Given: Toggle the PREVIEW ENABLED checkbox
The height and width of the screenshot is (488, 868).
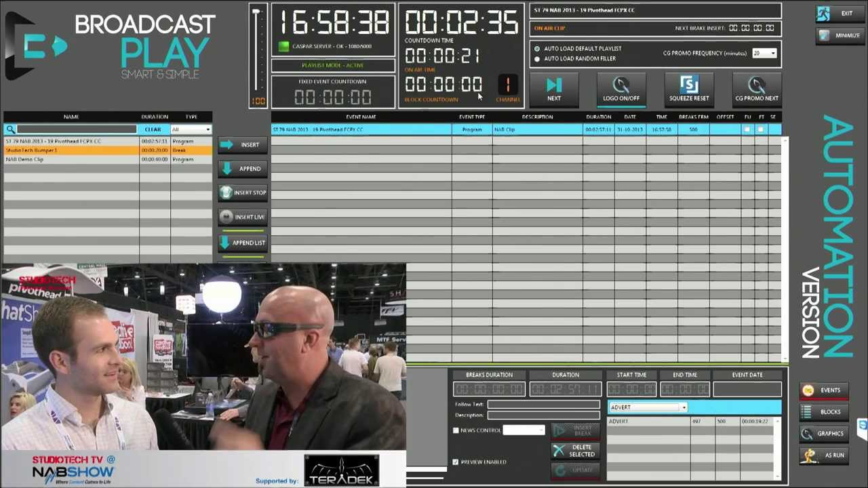Looking at the screenshot, I should pos(456,462).
